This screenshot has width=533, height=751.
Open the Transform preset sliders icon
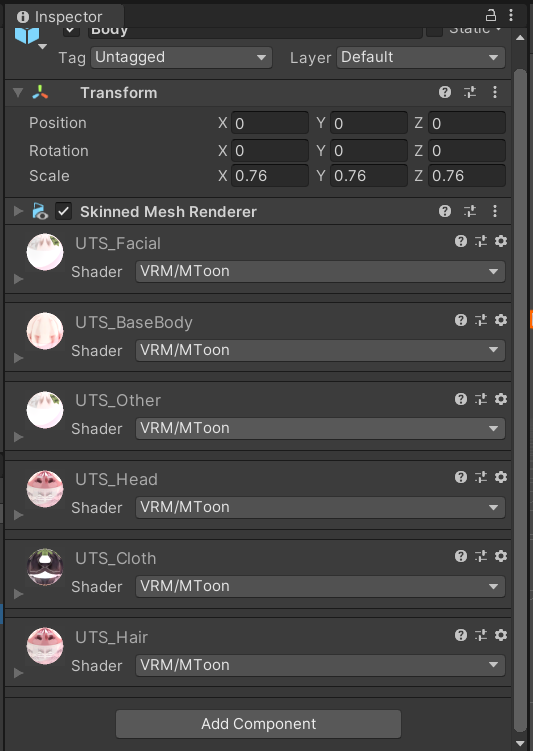(470, 92)
